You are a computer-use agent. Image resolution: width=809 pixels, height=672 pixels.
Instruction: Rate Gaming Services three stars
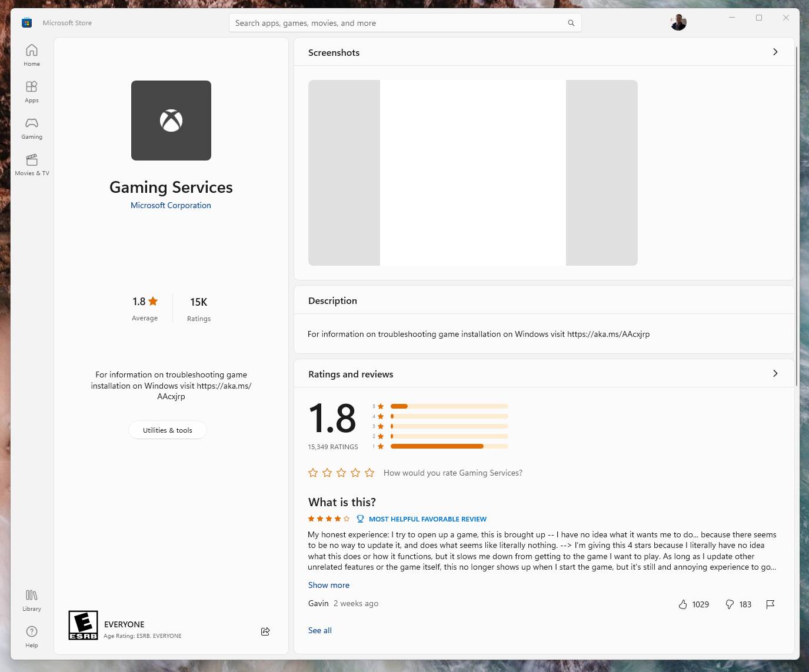[x=341, y=473]
